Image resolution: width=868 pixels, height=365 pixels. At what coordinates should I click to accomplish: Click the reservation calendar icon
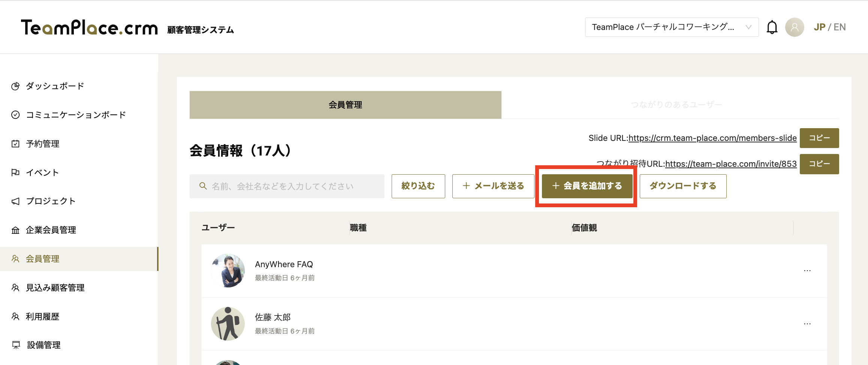pyautogui.click(x=15, y=144)
